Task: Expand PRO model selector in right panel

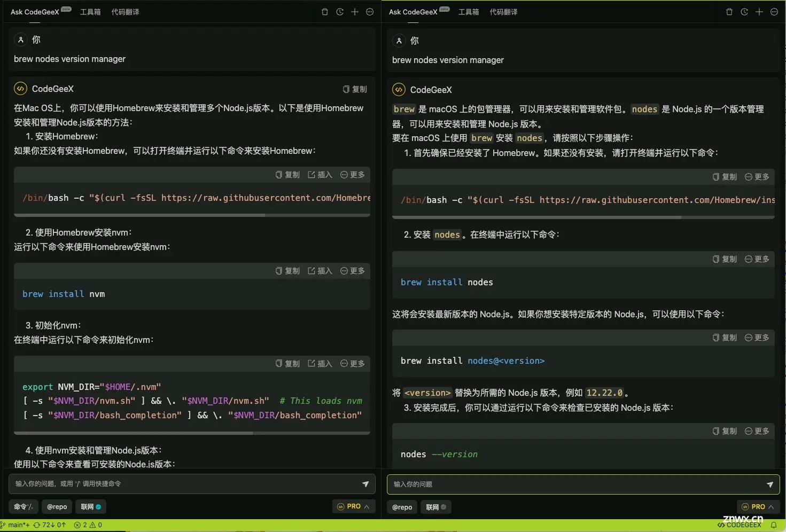Action: (758, 507)
